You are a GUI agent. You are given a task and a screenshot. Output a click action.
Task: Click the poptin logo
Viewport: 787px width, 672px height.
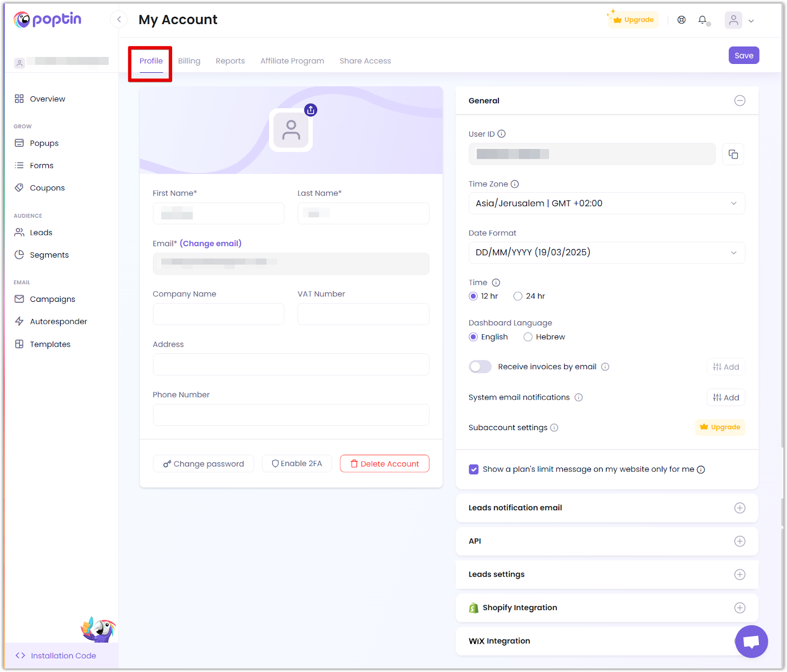pyautogui.click(x=48, y=20)
